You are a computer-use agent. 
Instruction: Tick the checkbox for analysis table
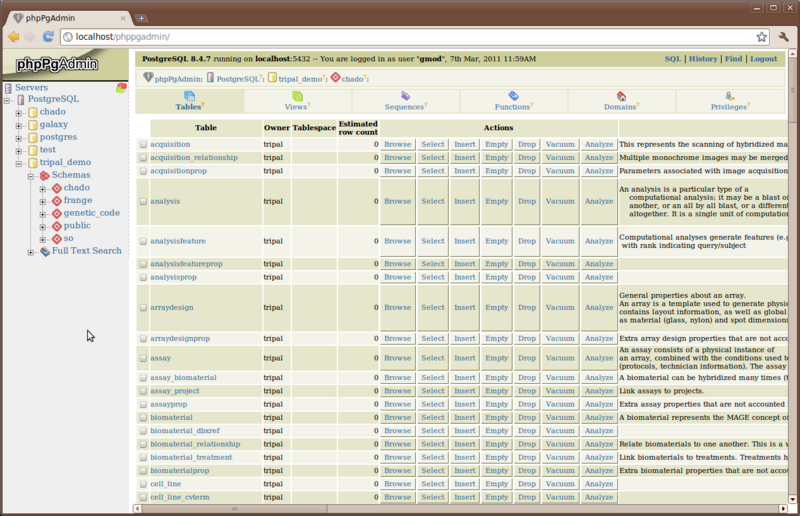143,202
